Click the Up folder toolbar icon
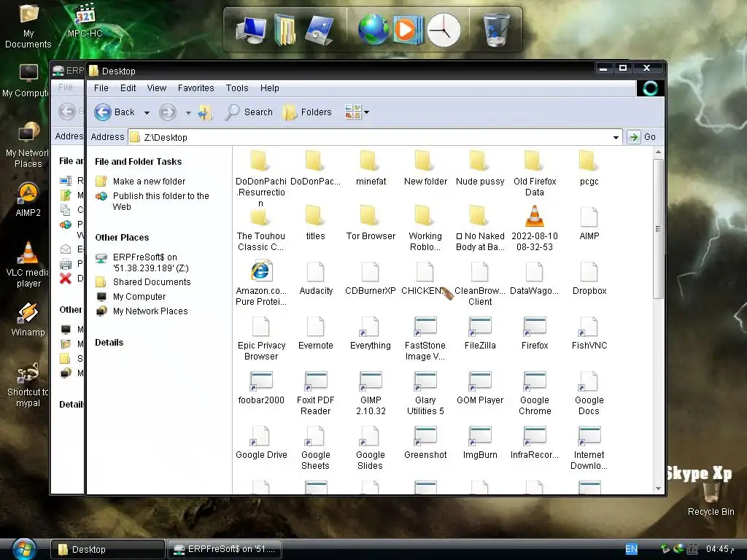The height and width of the screenshot is (560, 747). coord(205,112)
